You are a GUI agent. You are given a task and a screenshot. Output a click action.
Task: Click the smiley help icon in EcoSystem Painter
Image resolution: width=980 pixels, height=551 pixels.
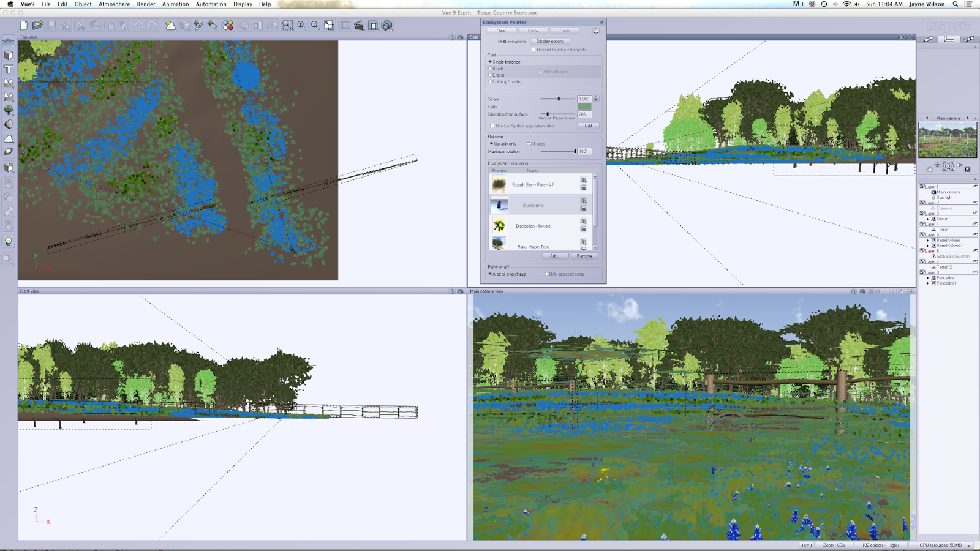596,31
